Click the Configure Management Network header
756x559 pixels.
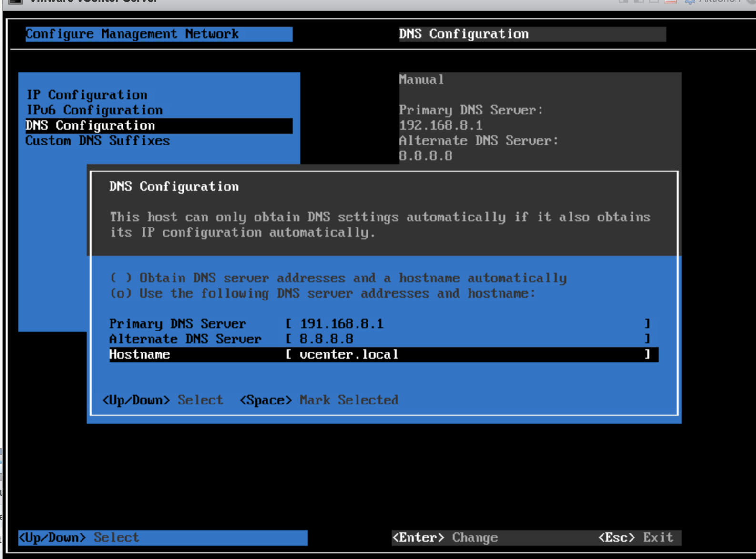tap(159, 34)
